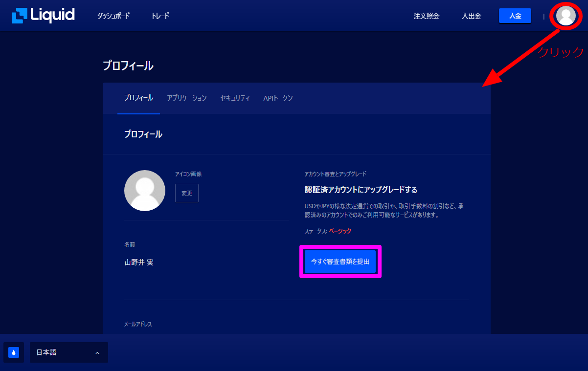Click the caret arrow beside 日本語
This screenshot has height=371, width=588.
97,353
